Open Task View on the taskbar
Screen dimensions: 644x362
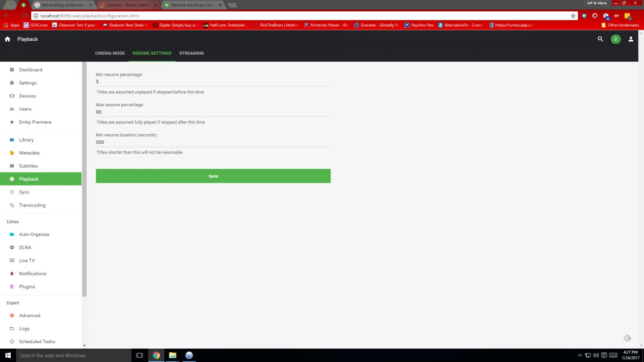pos(140,355)
